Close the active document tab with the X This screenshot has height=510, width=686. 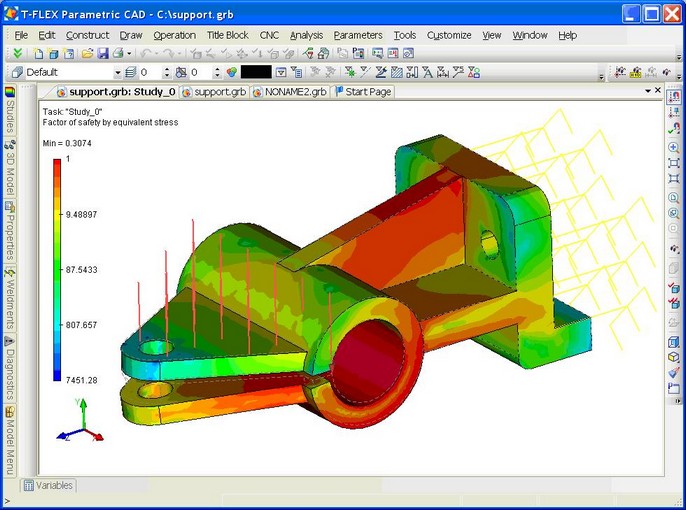(x=658, y=90)
